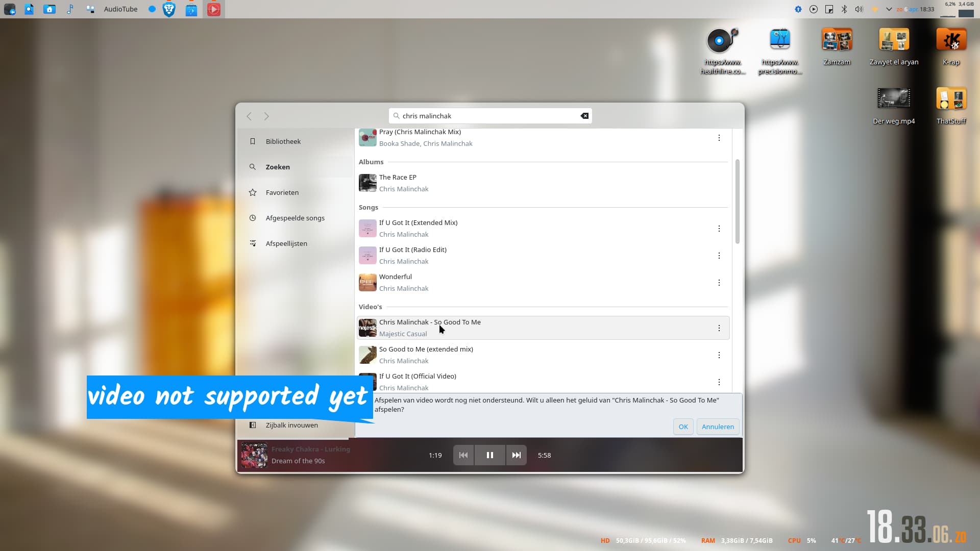980x551 pixels.
Task: Click the panel clock showing 18:33
Action: point(915,9)
